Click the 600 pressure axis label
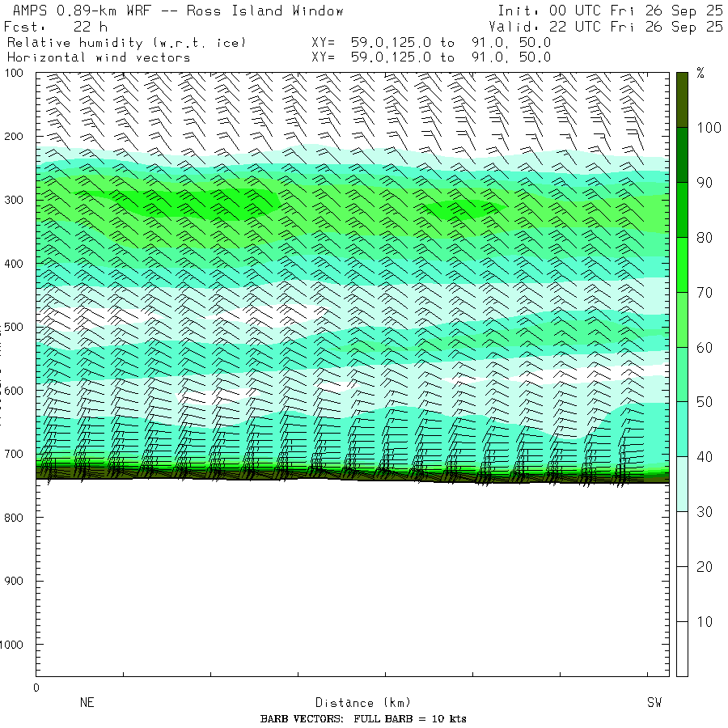This screenshot has width=728, height=728. pos(14,391)
